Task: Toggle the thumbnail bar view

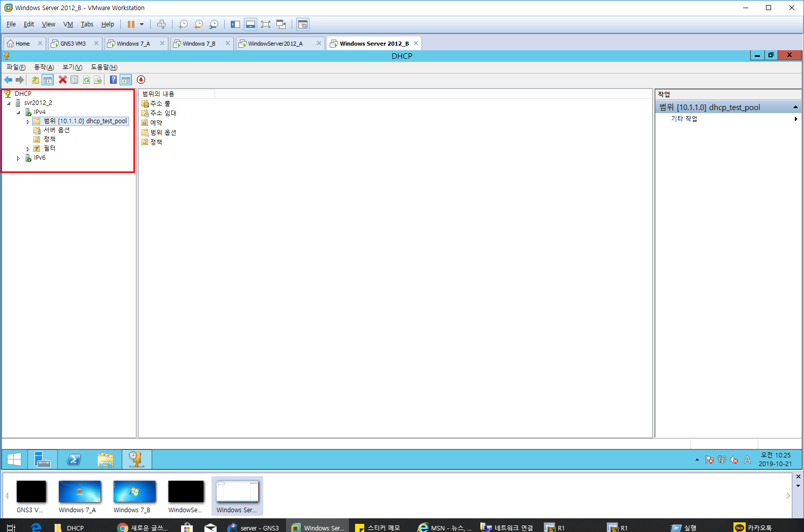Action: (251, 24)
